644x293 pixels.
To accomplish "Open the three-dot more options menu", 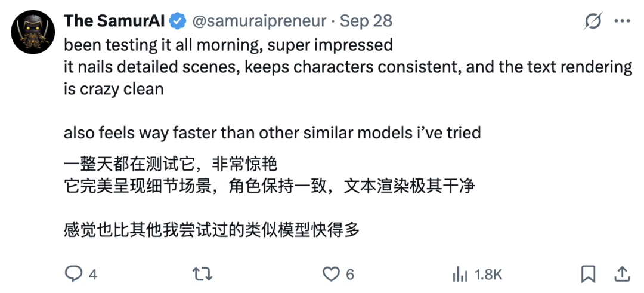I will tap(622, 21).
